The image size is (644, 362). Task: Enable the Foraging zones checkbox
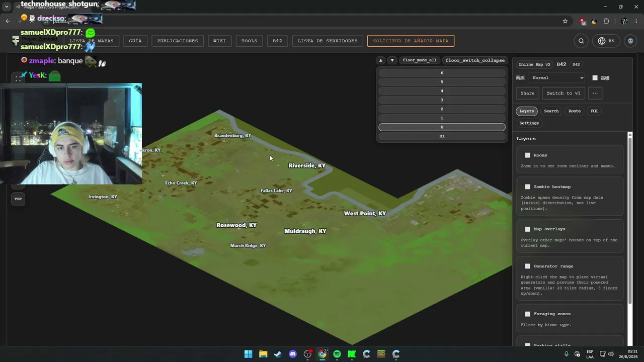click(x=527, y=314)
